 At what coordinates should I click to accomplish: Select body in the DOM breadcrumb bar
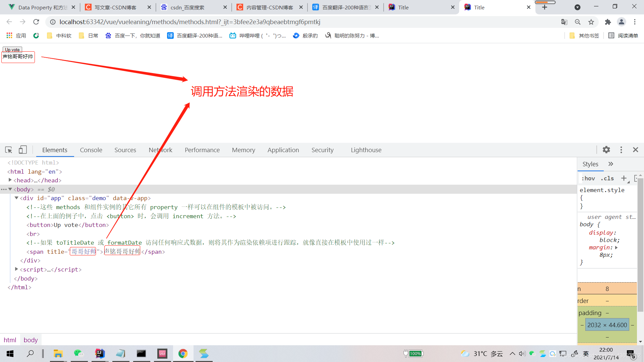point(31,340)
